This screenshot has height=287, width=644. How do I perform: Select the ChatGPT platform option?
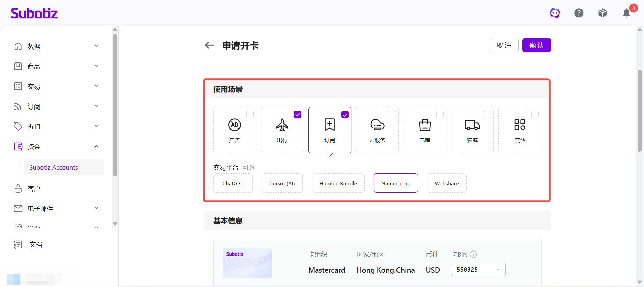(233, 183)
